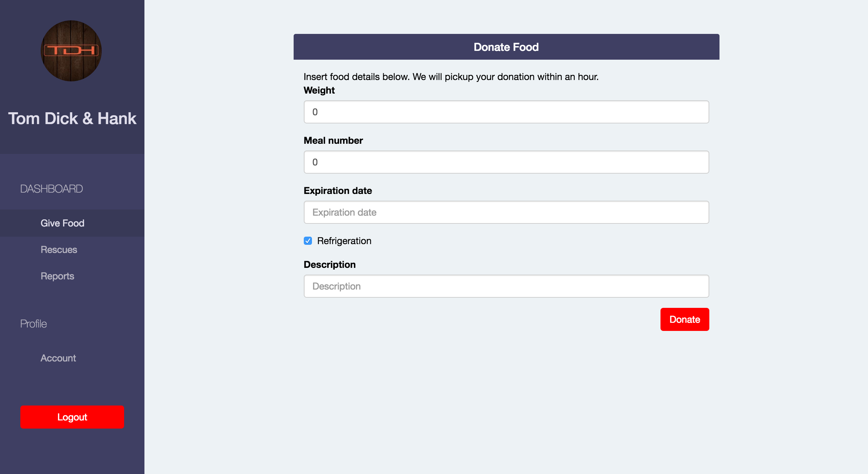
Task: Select the Meal number input field
Action: click(x=506, y=162)
